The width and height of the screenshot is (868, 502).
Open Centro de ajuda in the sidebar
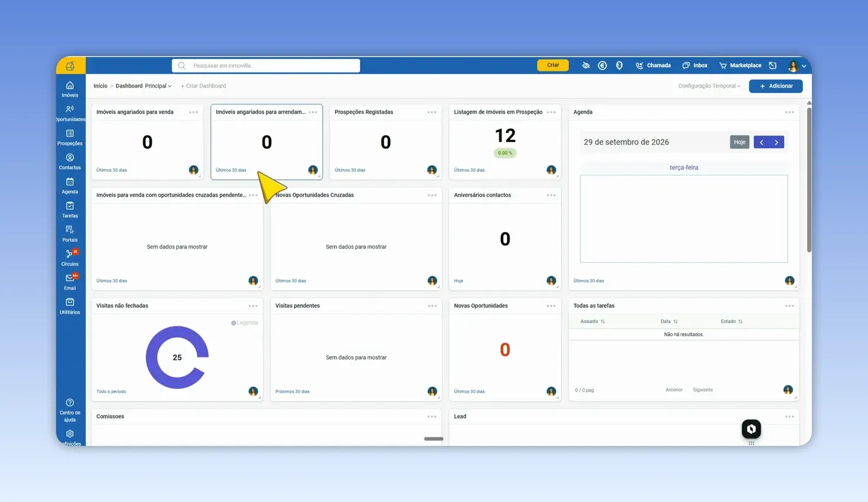click(x=70, y=410)
